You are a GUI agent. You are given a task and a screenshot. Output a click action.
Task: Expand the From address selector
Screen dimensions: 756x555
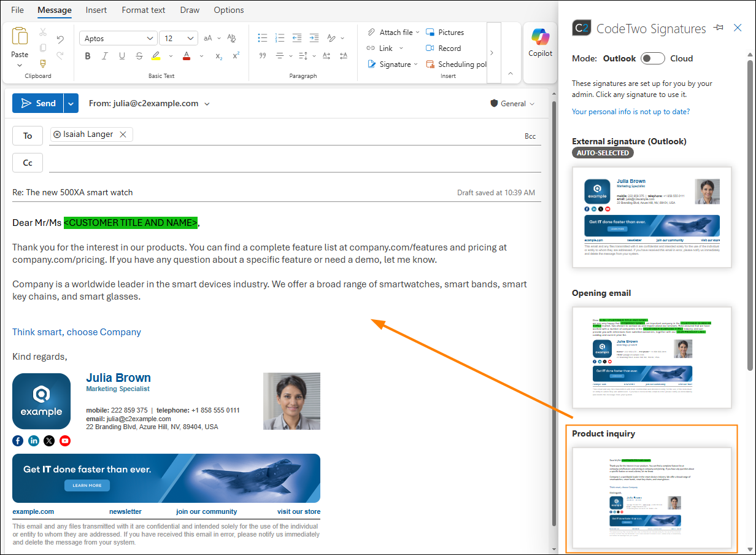pyautogui.click(x=207, y=104)
